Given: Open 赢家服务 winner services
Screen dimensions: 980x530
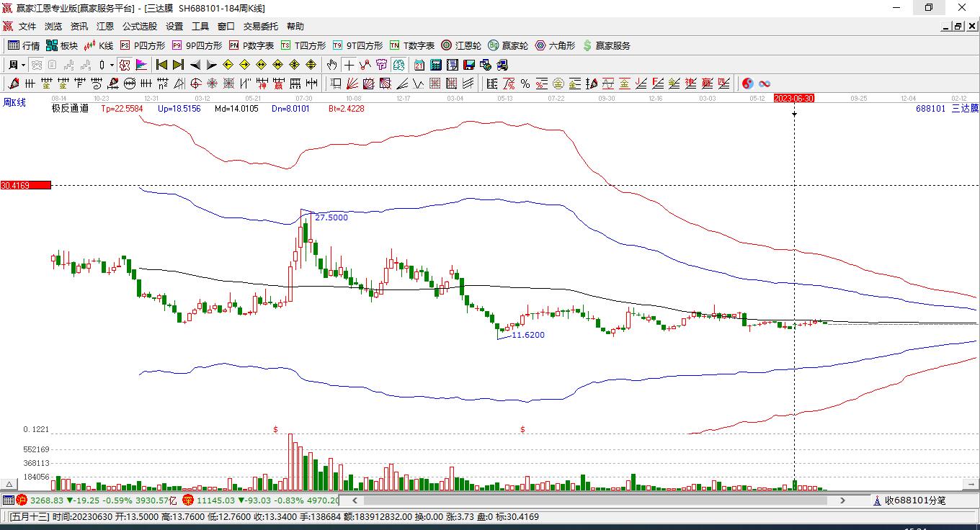Looking at the screenshot, I should pos(606,45).
